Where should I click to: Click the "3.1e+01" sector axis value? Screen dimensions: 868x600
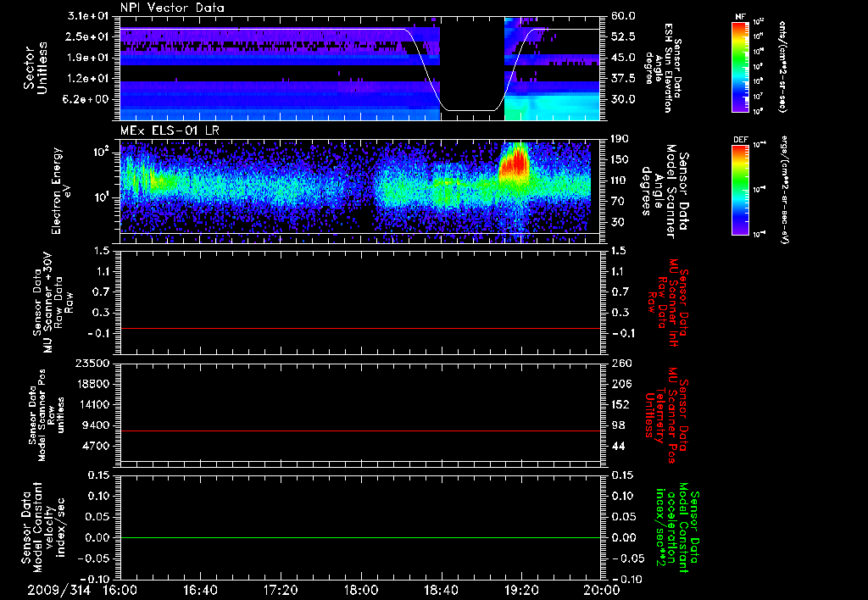[88, 16]
